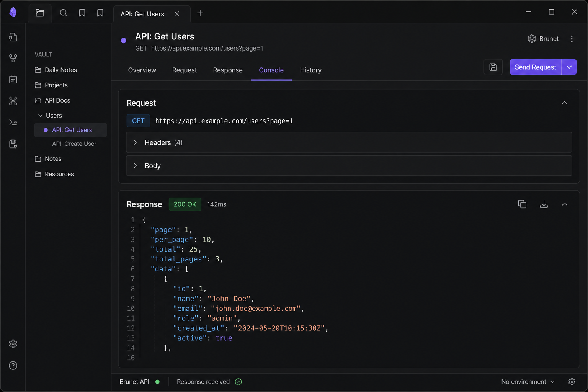Screen dimensions: 588x392
Task: Click the "created_at" timestamp value
Action: (279, 328)
